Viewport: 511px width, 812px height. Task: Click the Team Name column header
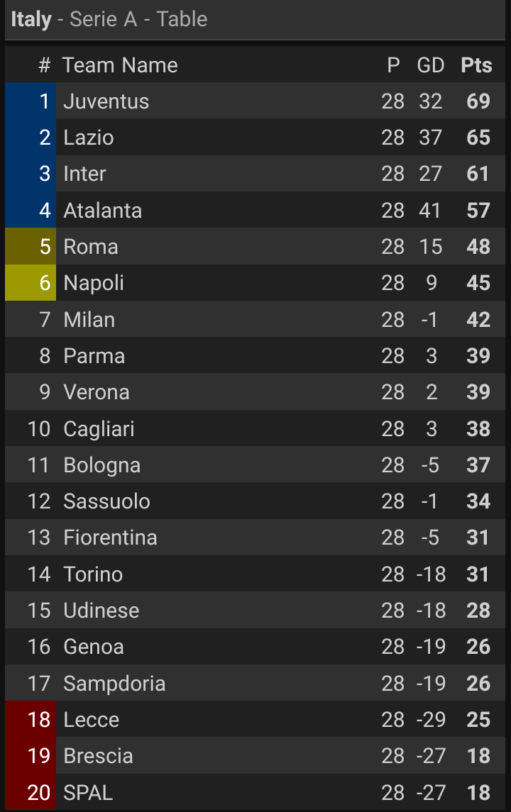(120, 65)
